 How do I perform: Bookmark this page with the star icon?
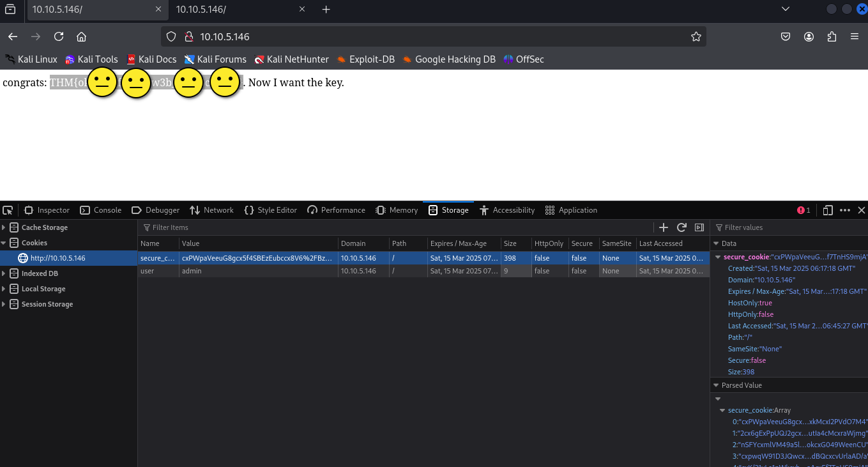coord(696,37)
